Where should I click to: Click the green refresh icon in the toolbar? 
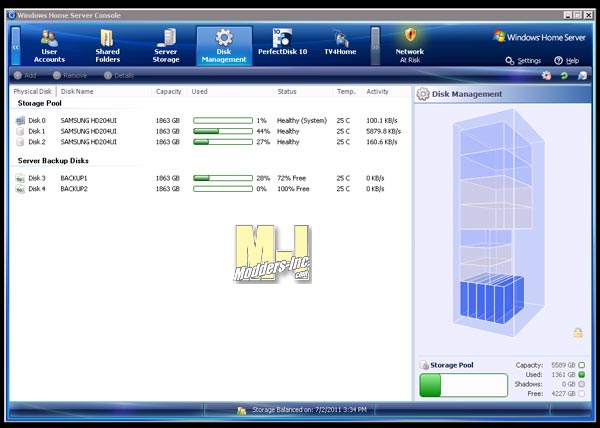[564, 75]
